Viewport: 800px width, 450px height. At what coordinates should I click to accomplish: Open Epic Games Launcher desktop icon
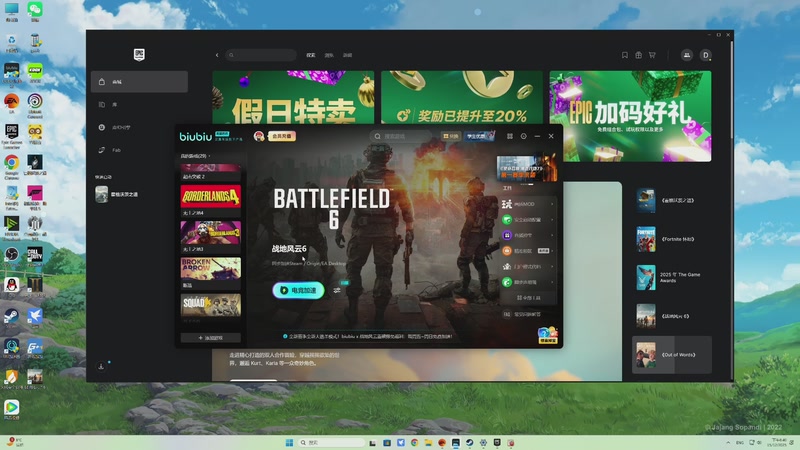tap(11, 136)
